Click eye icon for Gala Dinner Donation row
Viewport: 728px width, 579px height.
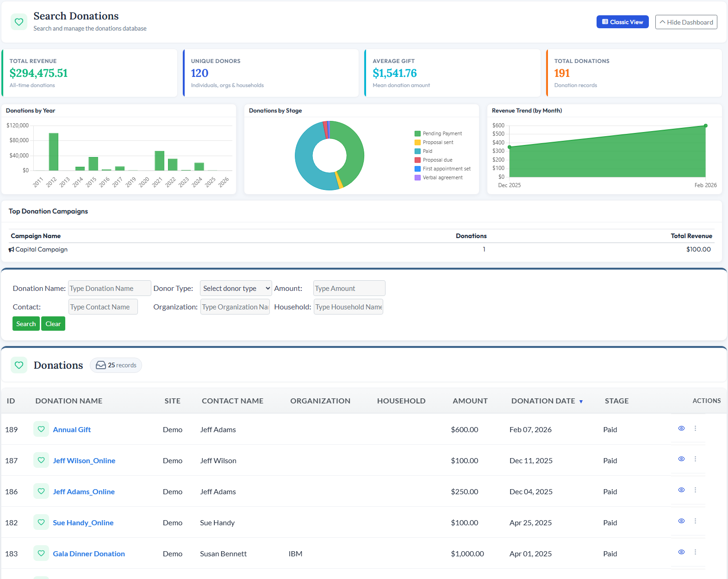pyautogui.click(x=681, y=552)
